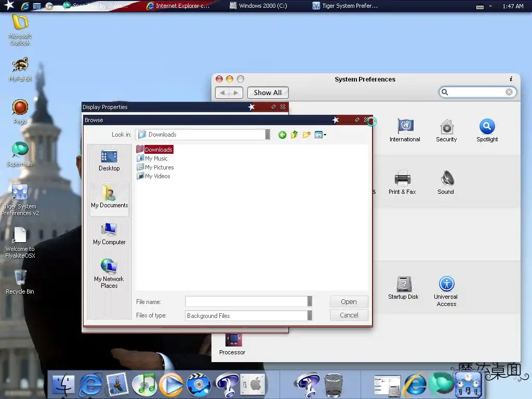Click the star icon on Display Properties titlebar
The height and width of the screenshot is (399, 532).
pos(251,107)
